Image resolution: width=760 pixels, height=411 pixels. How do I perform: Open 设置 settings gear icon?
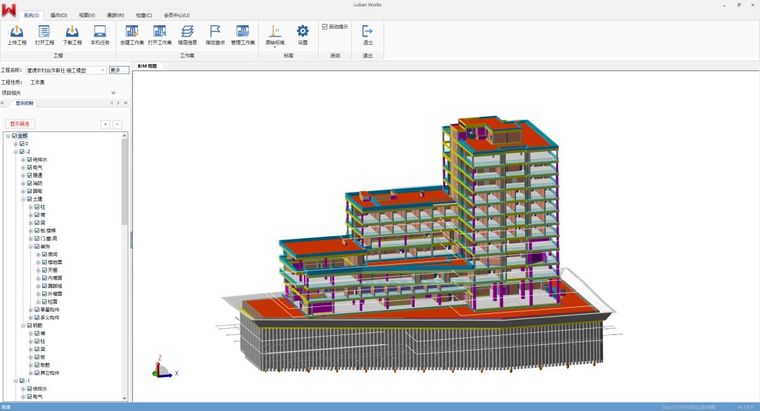tap(302, 32)
